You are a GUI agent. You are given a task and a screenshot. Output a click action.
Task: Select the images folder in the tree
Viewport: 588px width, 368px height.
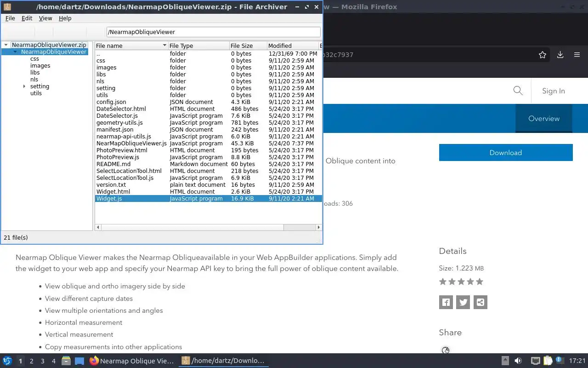point(40,66)
